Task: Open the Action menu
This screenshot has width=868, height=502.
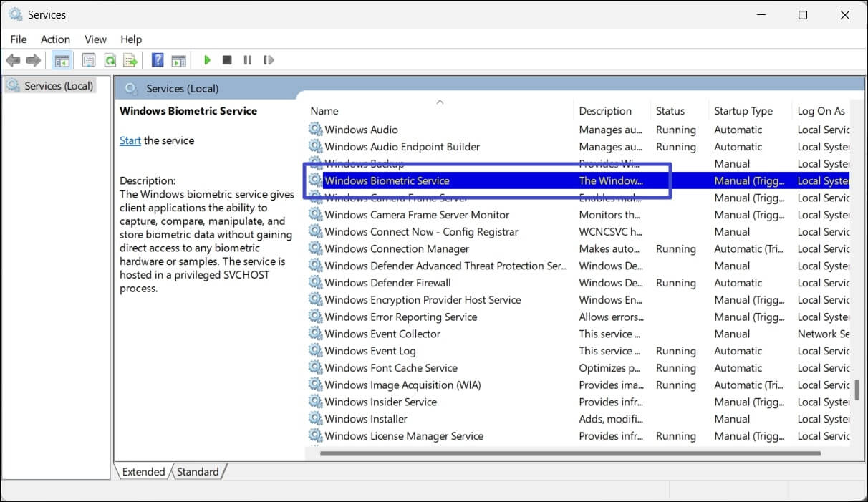Action: pyautogui.click(x=55, y=39)
